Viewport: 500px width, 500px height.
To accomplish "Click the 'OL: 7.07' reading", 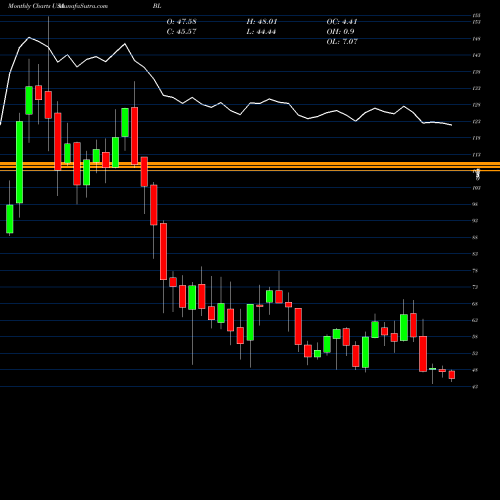I will (342, 42).
